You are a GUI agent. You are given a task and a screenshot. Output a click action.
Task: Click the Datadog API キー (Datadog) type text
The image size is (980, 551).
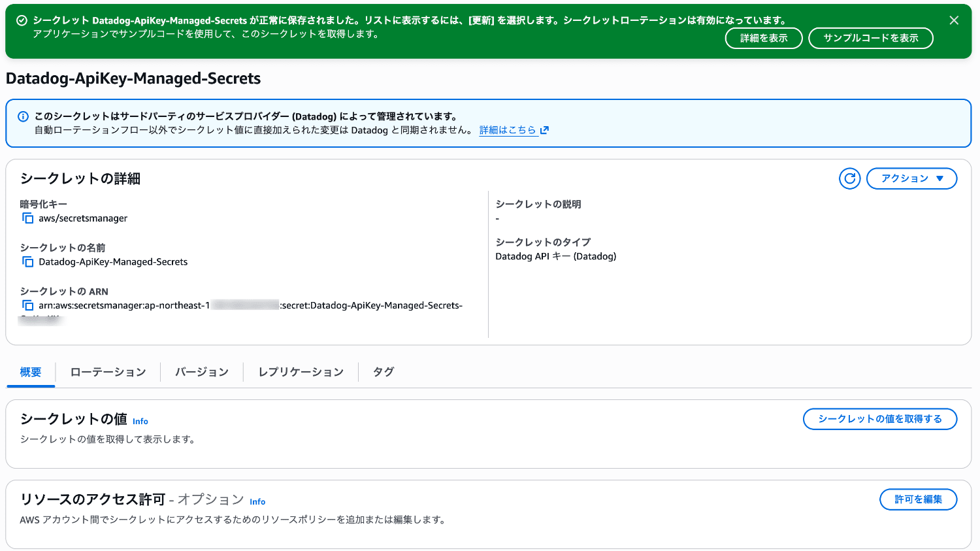[x=556, y=256]
